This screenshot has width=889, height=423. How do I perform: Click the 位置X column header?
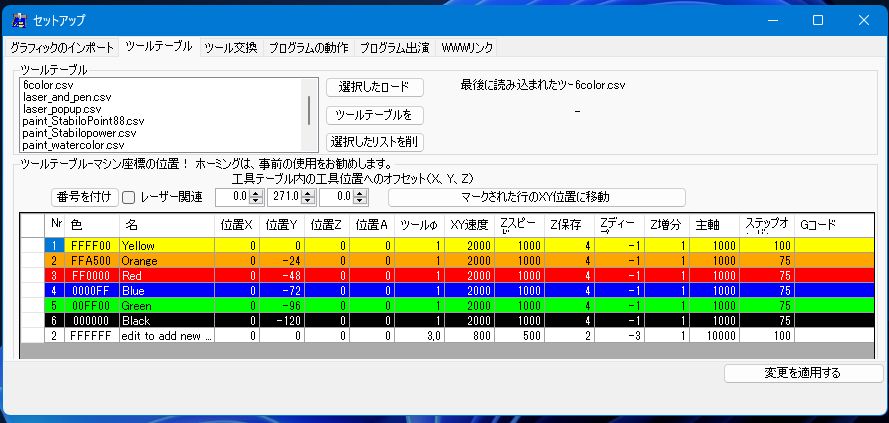click(x=237, y=225)
